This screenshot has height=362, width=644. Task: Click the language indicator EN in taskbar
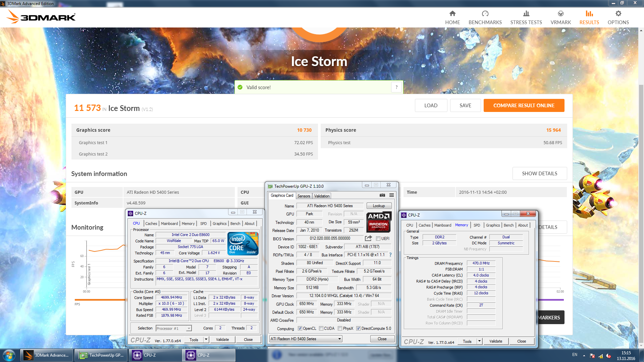point(575,355)
